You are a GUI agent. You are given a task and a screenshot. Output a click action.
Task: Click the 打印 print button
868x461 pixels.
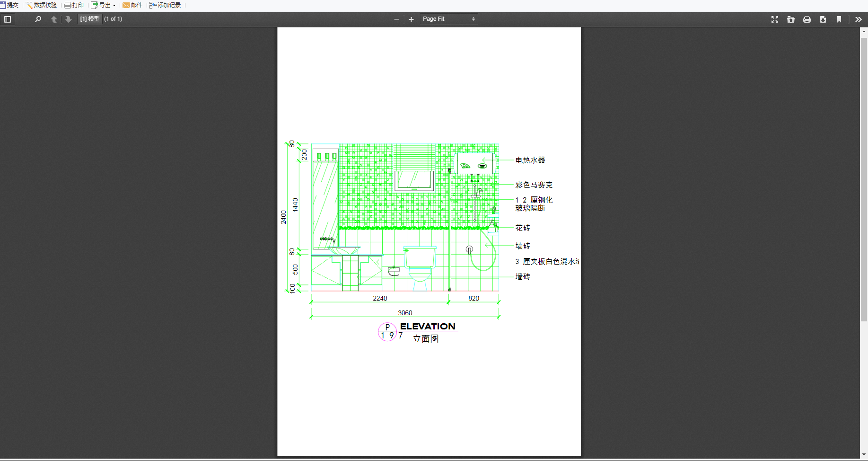(74, 5)
